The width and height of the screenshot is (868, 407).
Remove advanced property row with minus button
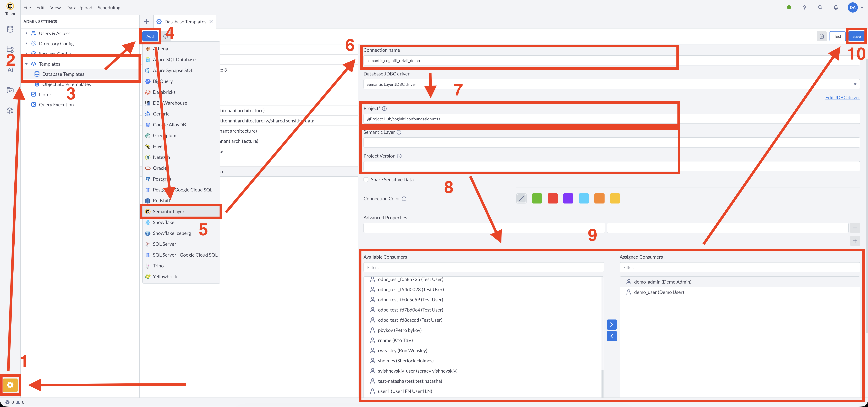click(855, 228)
